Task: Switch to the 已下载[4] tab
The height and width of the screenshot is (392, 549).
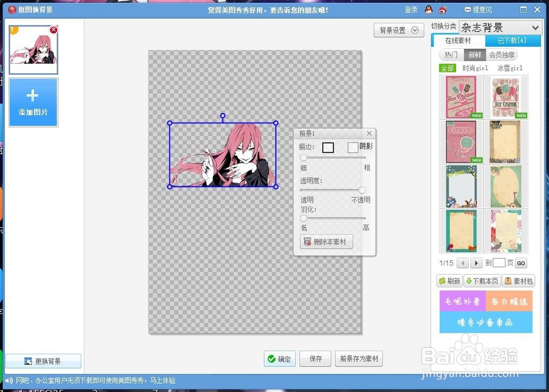Action: point(512,41)
